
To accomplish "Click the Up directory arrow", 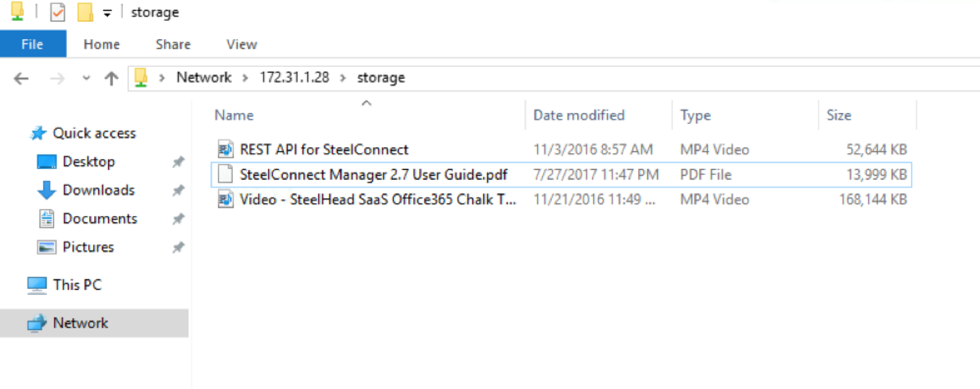I will click(111, 79).
